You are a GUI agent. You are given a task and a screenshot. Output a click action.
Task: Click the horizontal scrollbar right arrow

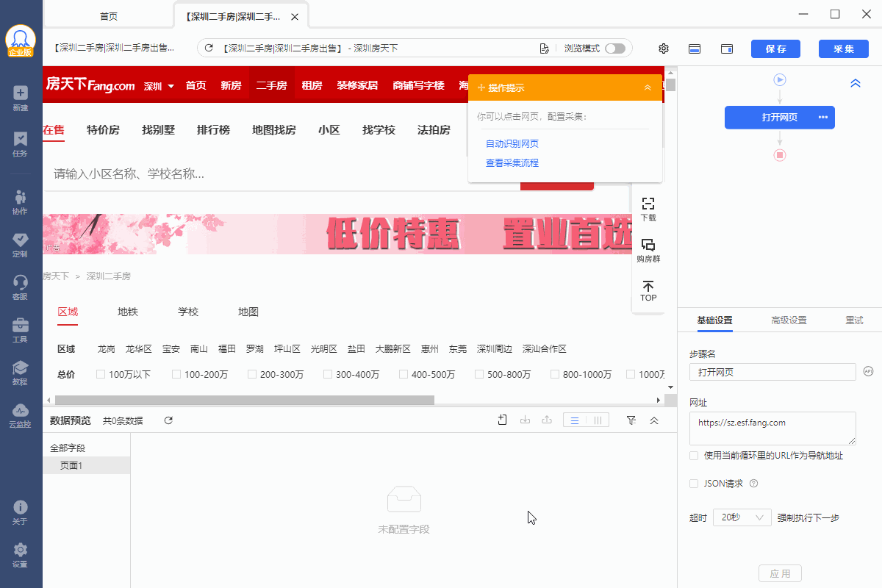(659, 400)
